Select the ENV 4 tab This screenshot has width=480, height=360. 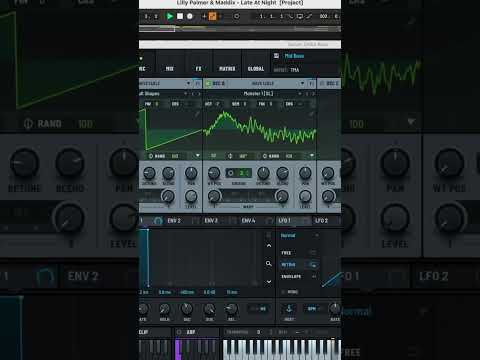coord(248,221)
